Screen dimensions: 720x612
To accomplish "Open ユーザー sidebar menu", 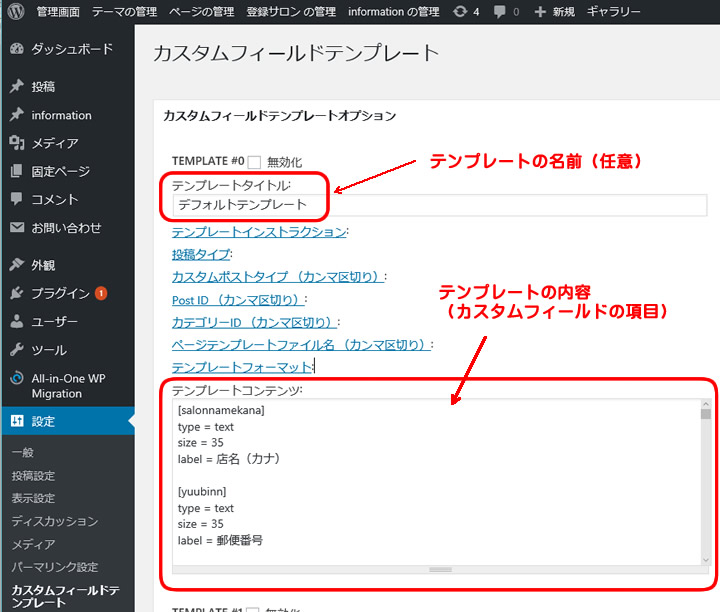I will tap(54, 322).
